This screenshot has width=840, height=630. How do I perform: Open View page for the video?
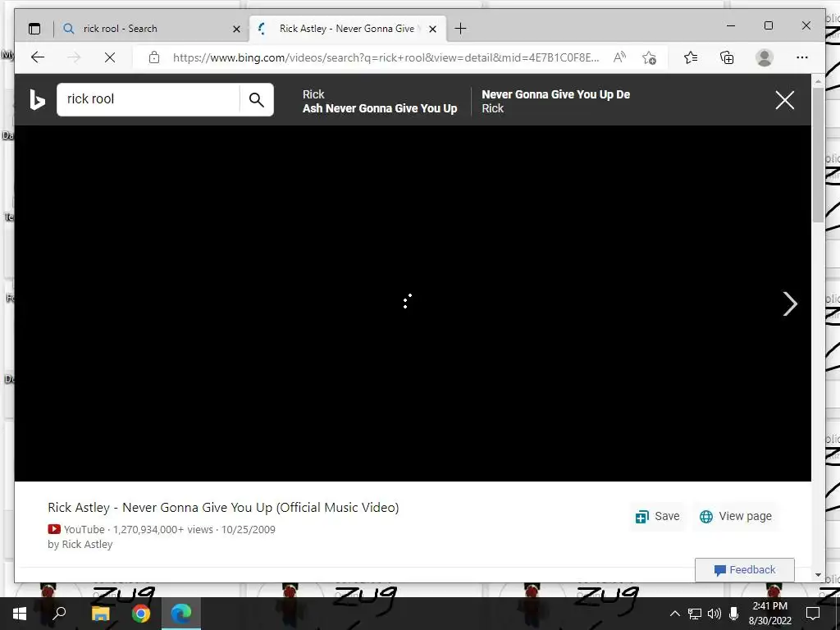736,516
